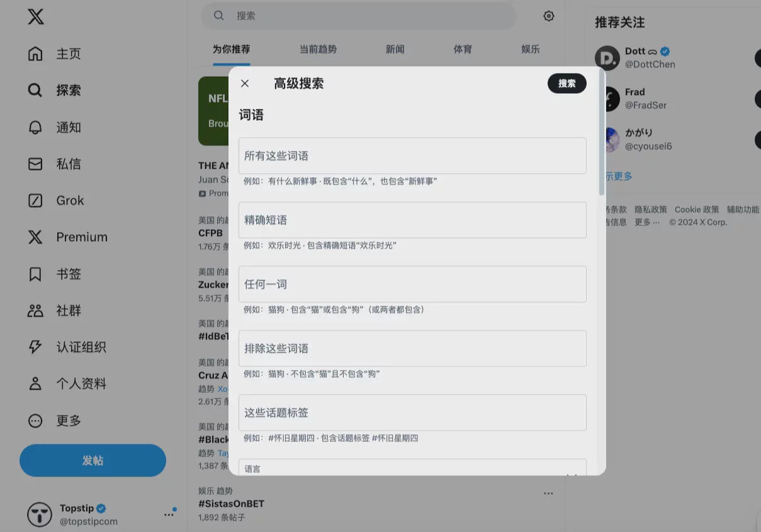Open the 辅助功能 footer link
This screenshot has height=532, width=761.
(x=743, y=210)
